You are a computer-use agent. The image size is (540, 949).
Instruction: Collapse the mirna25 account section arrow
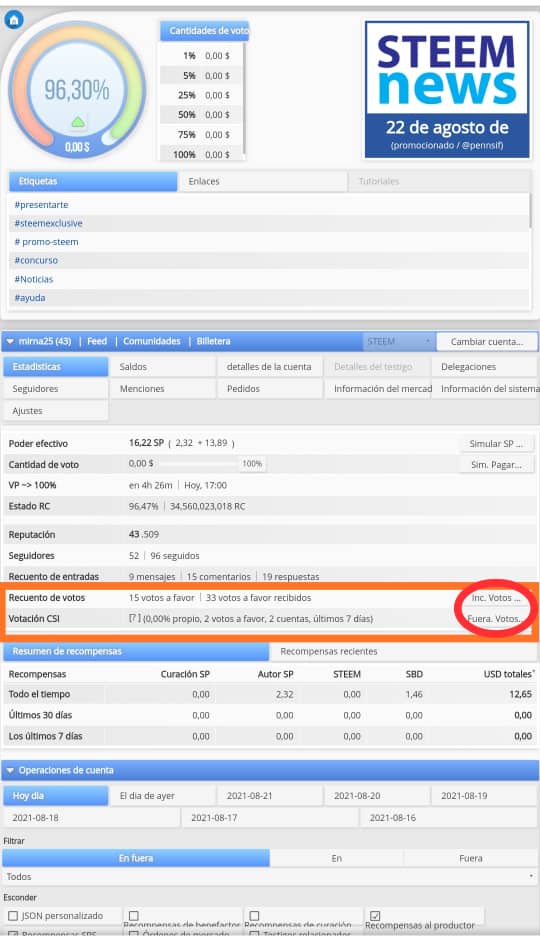[10, 341]
